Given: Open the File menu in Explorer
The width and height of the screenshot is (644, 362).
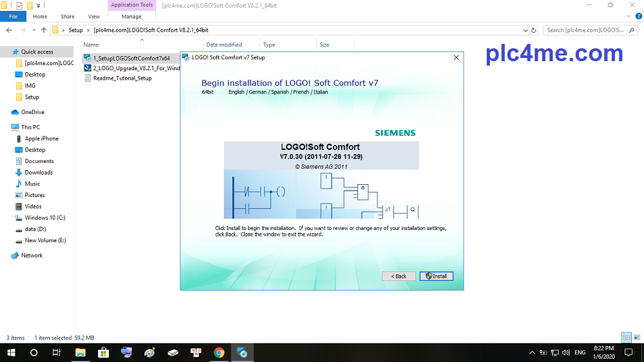Looking at the screenshot, I should pos(13,17).
